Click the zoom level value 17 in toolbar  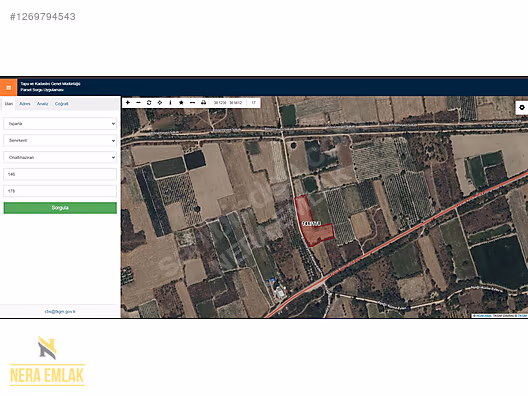[x=254, y=102]
